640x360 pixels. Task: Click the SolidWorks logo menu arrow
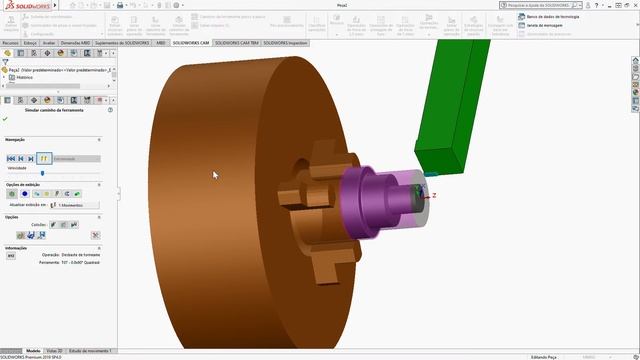(x=55, y=5)
